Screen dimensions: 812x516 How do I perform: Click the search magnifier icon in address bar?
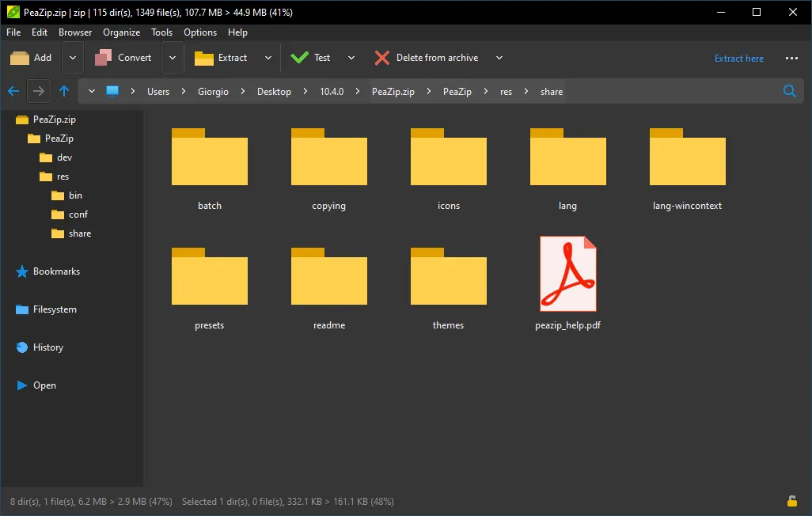(x=789, y=91)
